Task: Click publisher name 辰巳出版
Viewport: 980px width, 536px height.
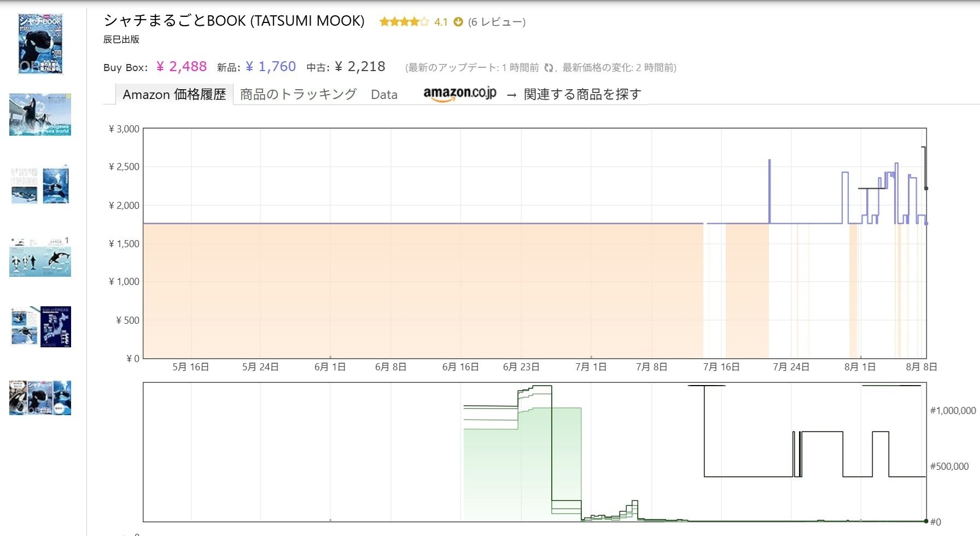Action: coord(121,39)
